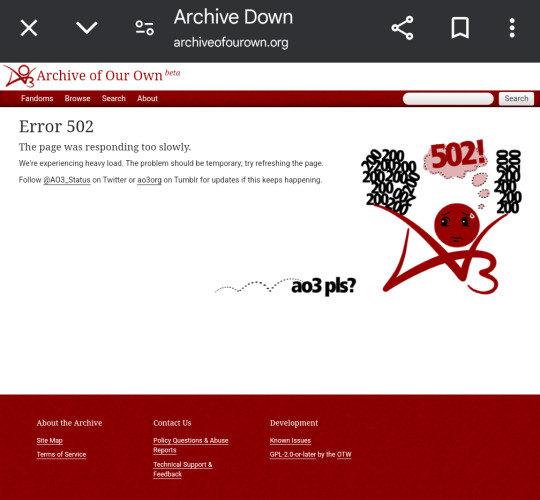Open the Search menu in navigation

click(114, 98)
